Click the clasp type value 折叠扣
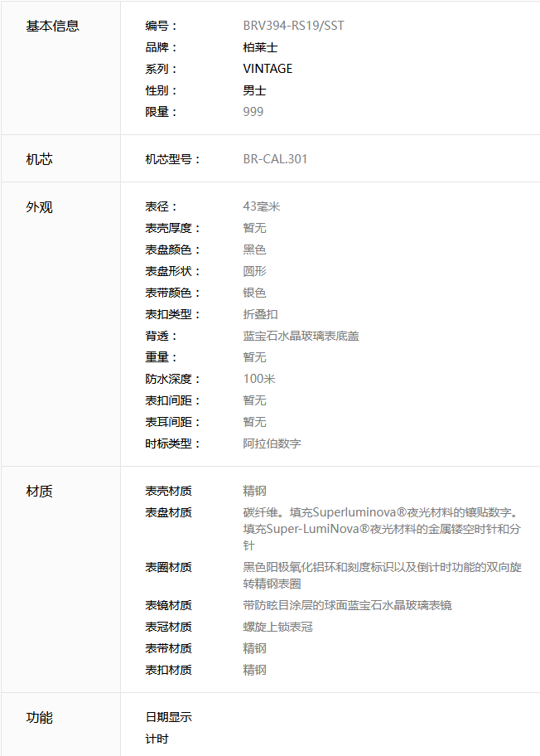This screenshot has width=540, height=756. (260, 314)
